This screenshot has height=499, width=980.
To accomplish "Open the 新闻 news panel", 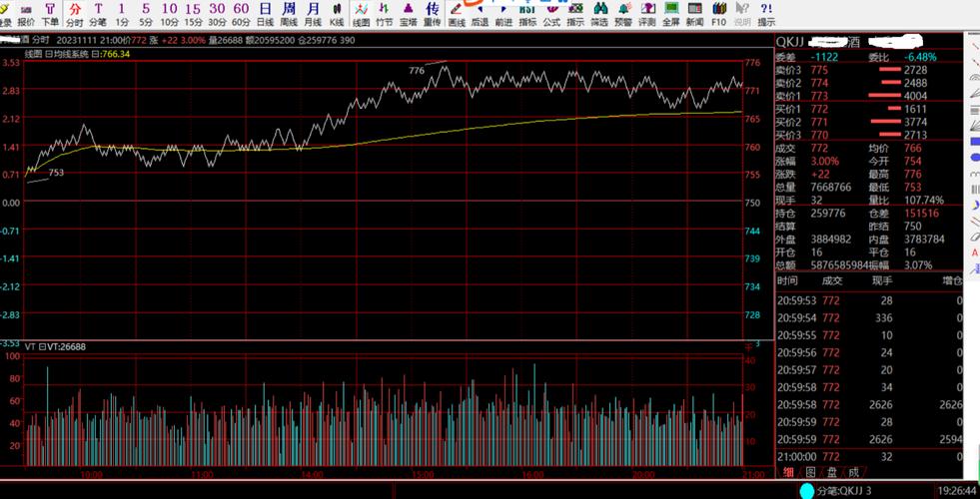I will [x=694, y=13].
